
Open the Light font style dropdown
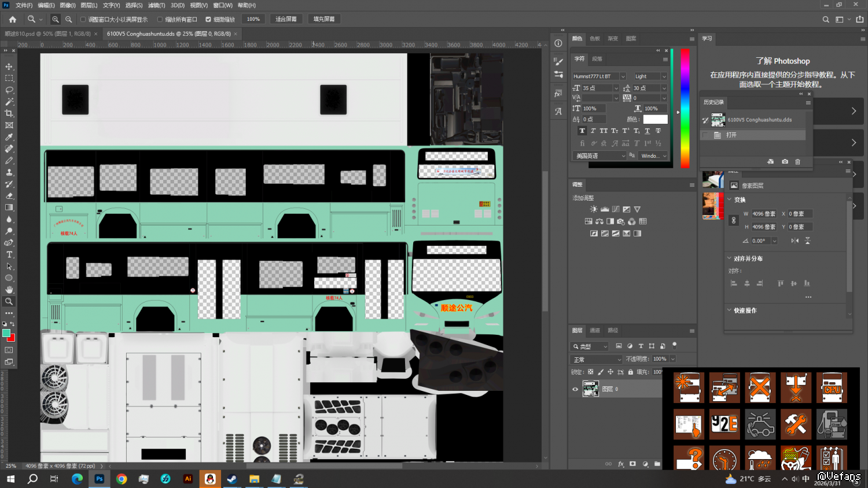[x=664, y=76]
